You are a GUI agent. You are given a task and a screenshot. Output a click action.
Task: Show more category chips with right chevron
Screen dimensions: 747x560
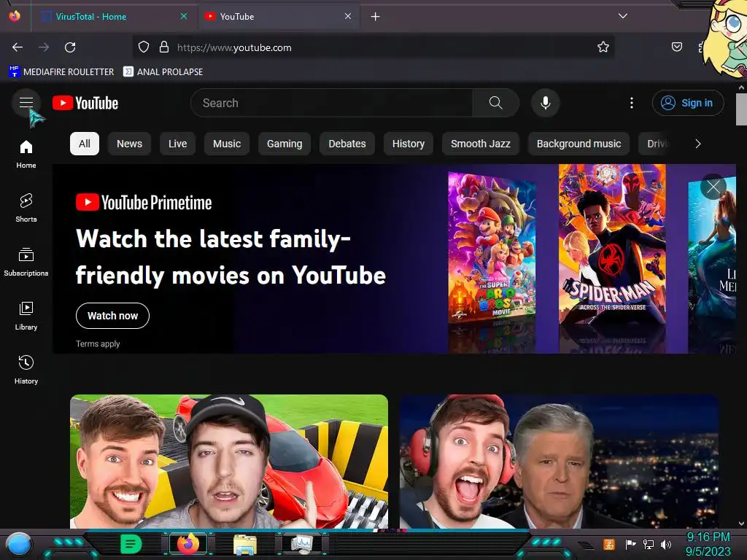point(698,144)
